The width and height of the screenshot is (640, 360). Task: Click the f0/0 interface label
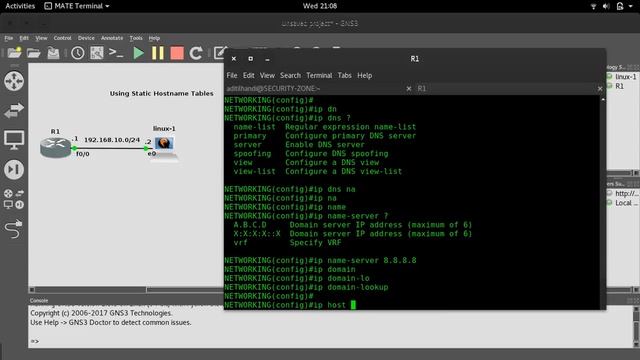coord(83,154)
